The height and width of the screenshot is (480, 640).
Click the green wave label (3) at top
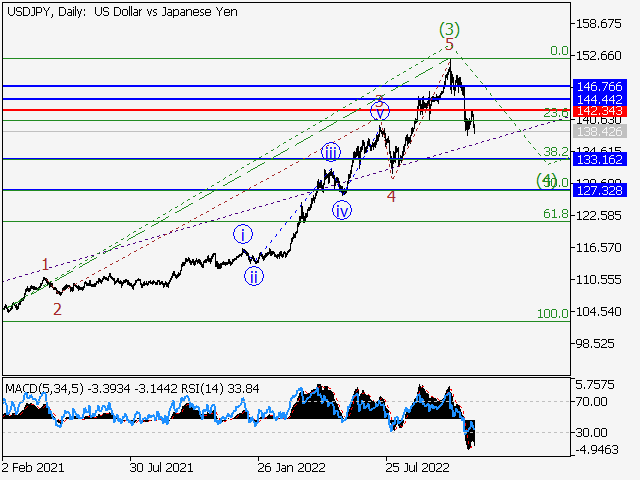[x=449, y=29]
